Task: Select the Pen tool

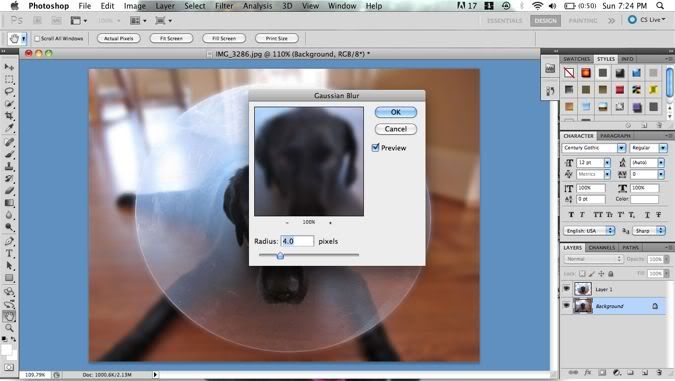Action: pos(9,241)
